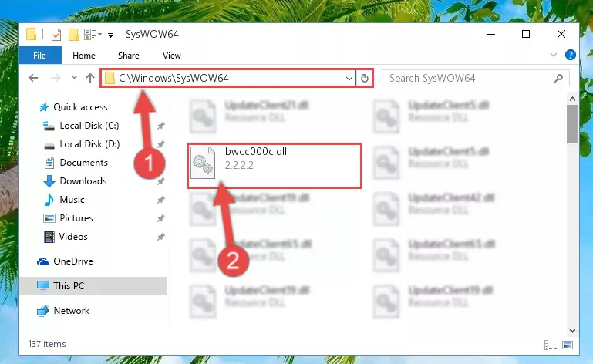Viewport: 593px width, 364px height.
Task: Select Network in the navigation pane
Action: (72, 311)
